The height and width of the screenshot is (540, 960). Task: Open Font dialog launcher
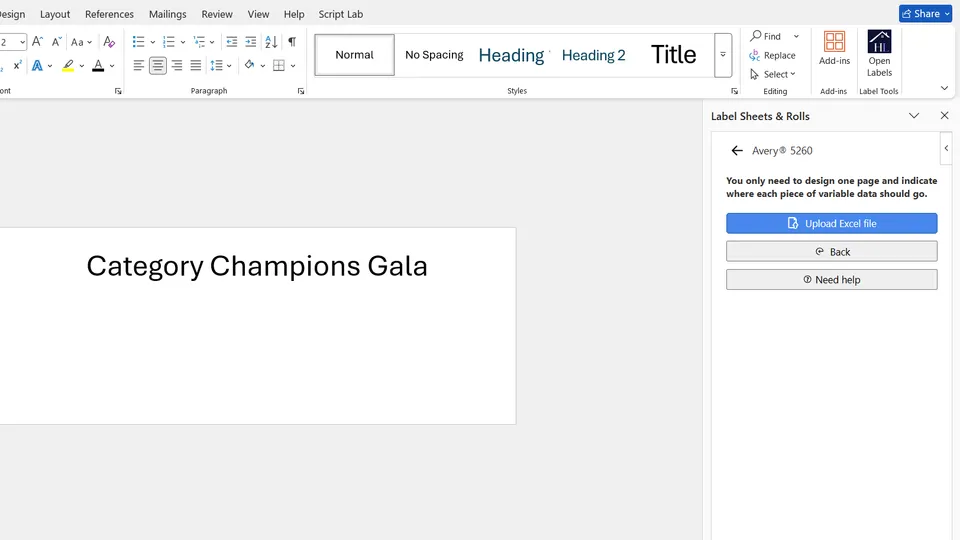(118, 91)
